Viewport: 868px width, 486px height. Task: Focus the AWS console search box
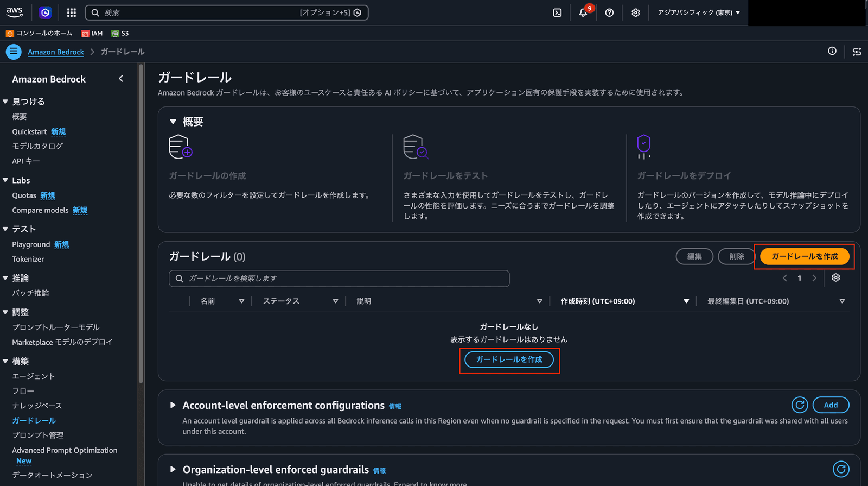(x=227, y=12)
